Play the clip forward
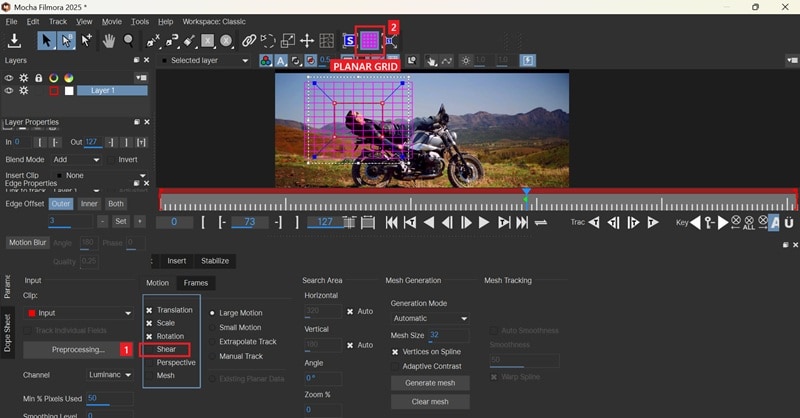800x418 pixels. tap(484, 223)
